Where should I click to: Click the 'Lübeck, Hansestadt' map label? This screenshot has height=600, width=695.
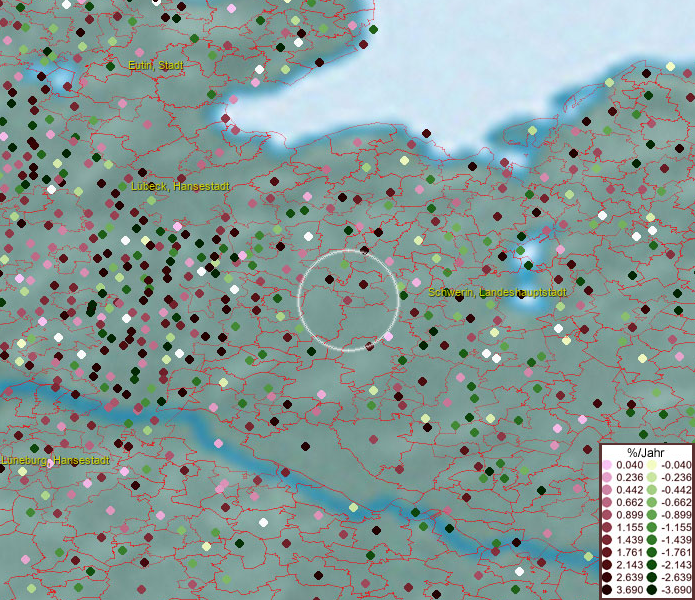click(x=180, y=187)
